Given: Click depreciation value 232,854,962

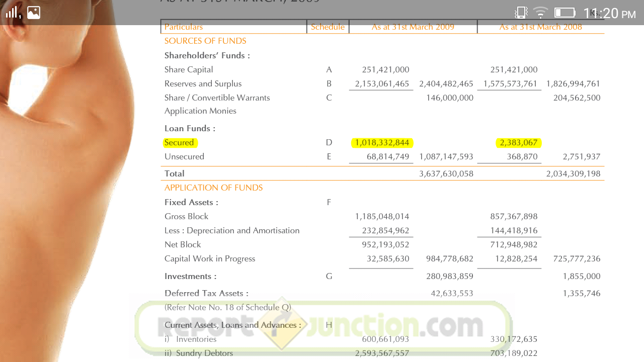Looking at the screenshot, I should click(x=385, y=230).
